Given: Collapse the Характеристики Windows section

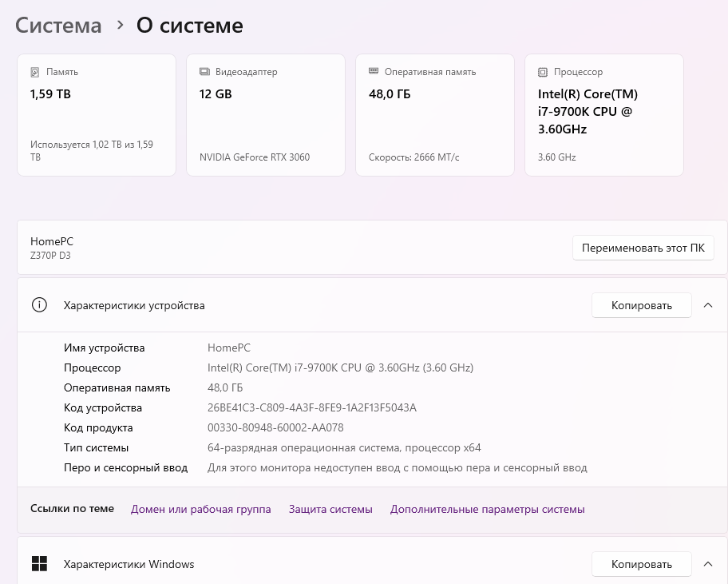Looking at the screenshot, I should coord(707,564).
